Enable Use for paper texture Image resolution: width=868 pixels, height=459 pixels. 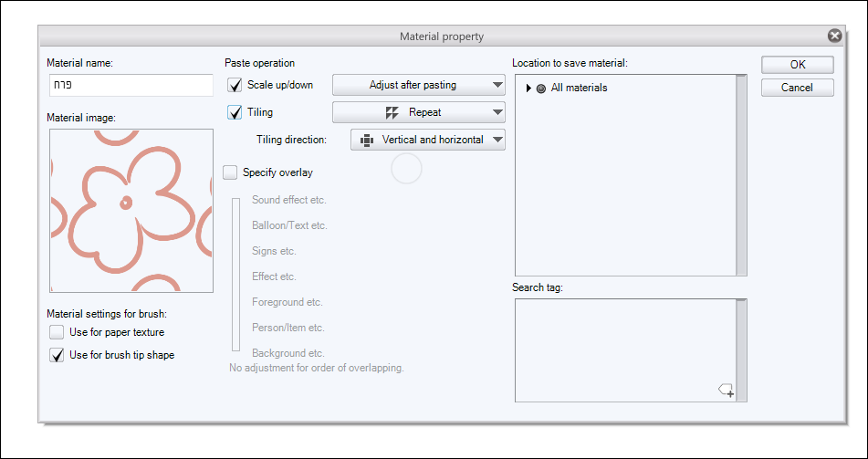click(58, 332)
